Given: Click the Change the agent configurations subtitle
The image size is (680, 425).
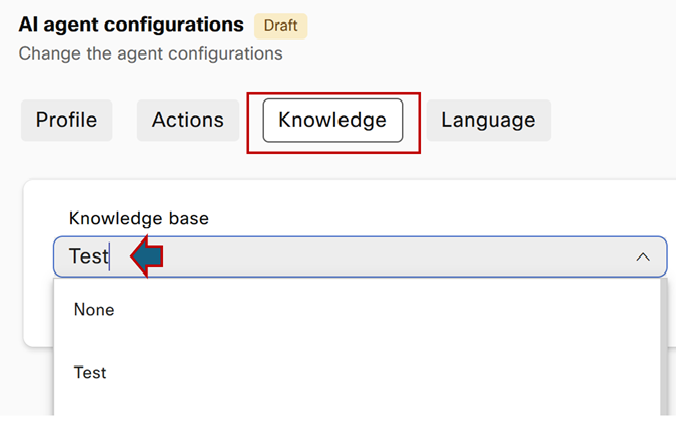Looking at the screenshot, I should pos(150,54).
